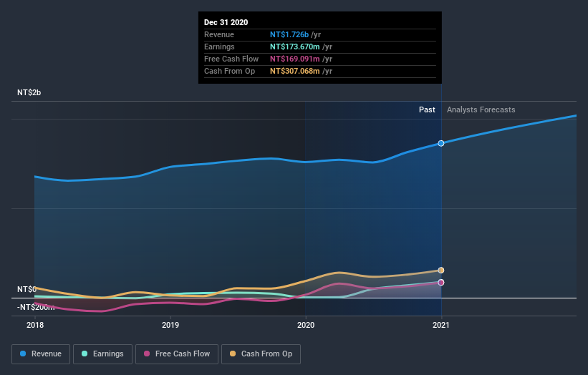Viewport: 588px width, 375px height.
Task: Click the NT$173.670m earnings value
Action: [x=295, y=47]
